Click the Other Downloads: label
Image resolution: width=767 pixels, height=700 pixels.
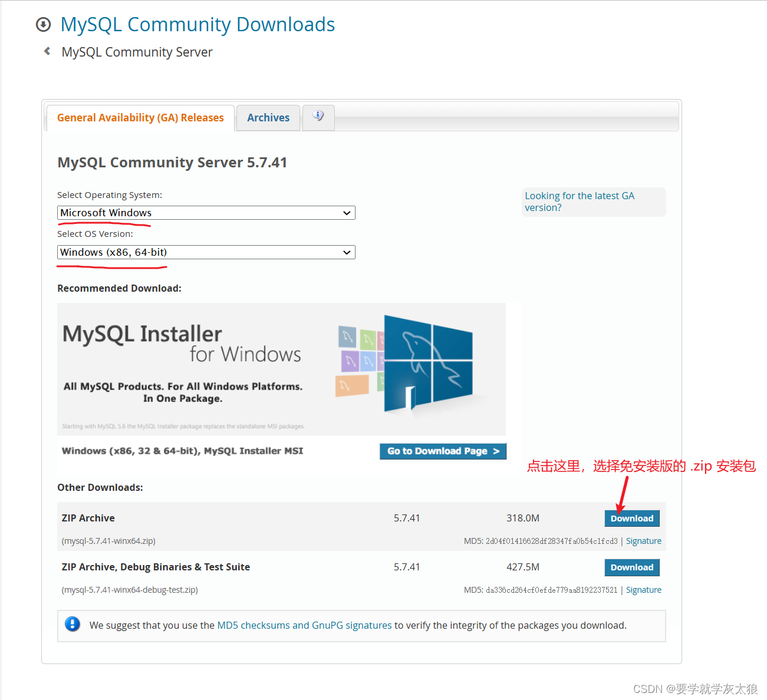coord(100,487)
